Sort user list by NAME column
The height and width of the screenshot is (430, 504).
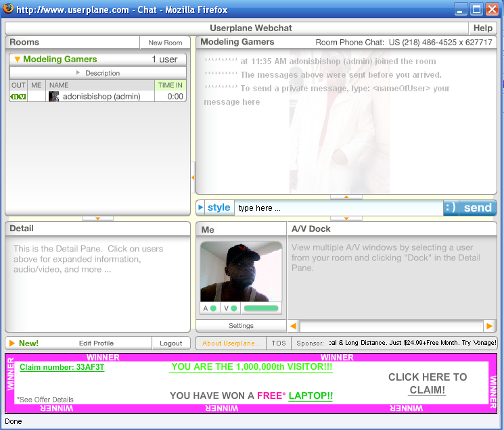[100, 85]
